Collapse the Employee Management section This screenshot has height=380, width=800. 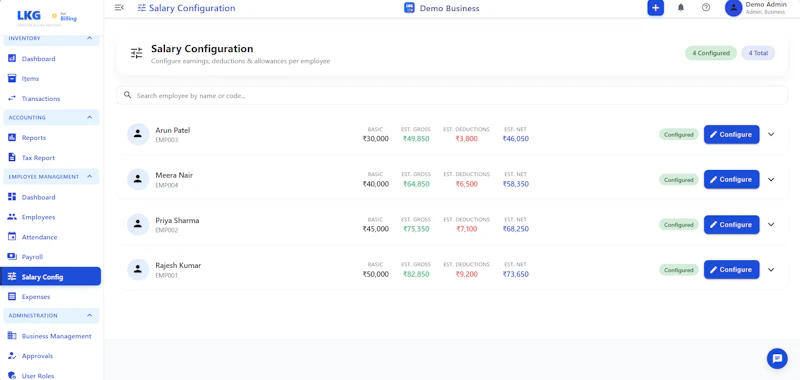pyautogui.click(x=89, y=176)
